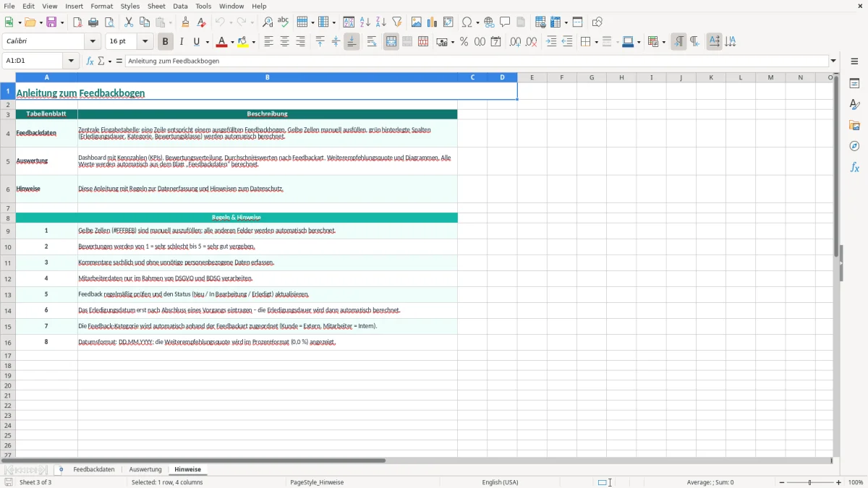Add a decimal place icon

[x=515, y=42]
